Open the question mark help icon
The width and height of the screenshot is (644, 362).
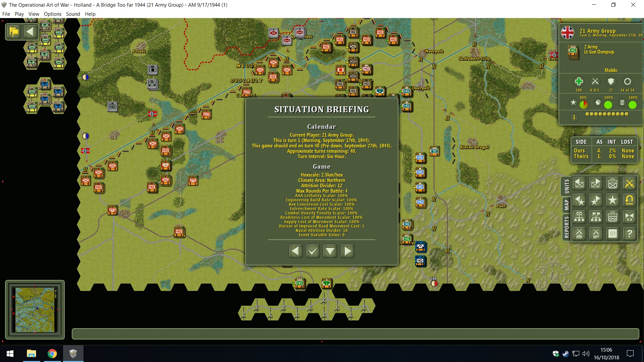630,234
